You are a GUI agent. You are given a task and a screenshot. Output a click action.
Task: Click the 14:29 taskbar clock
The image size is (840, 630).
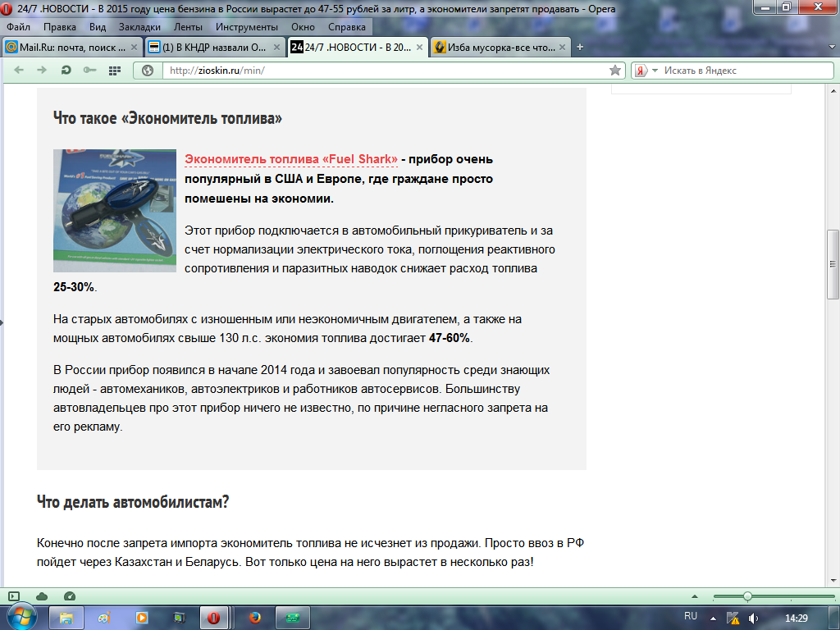coord(796,619)
